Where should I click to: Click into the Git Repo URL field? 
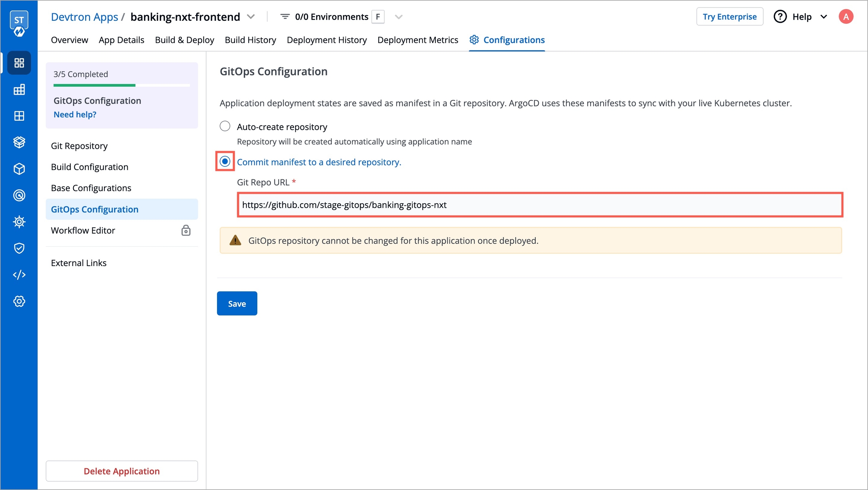(x=539, y=205)
